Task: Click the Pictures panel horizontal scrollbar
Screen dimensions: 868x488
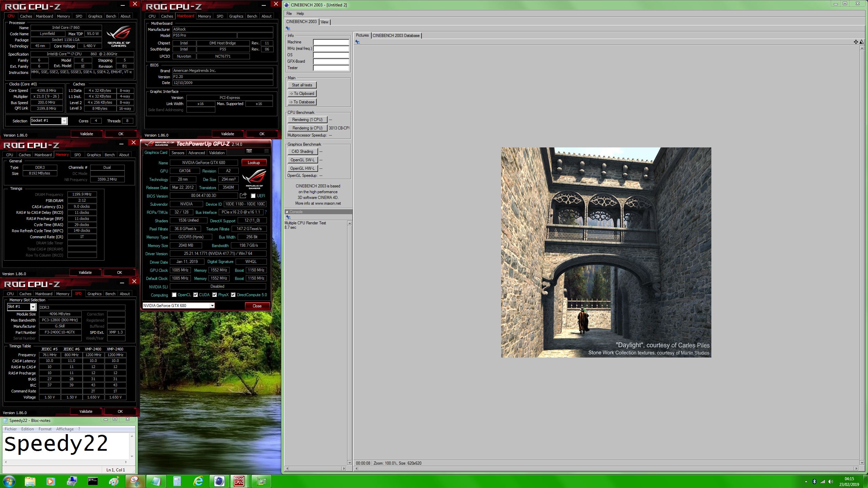Action: tap(607, 469)
